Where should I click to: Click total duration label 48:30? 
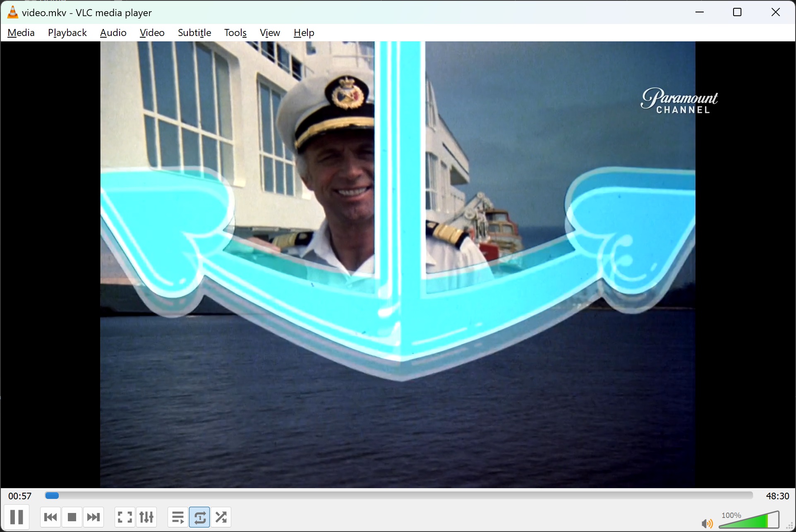pos(777,496)
